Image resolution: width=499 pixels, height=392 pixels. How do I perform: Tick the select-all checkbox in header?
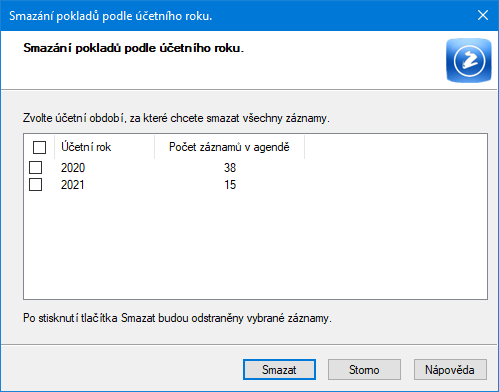coord(39,147)
